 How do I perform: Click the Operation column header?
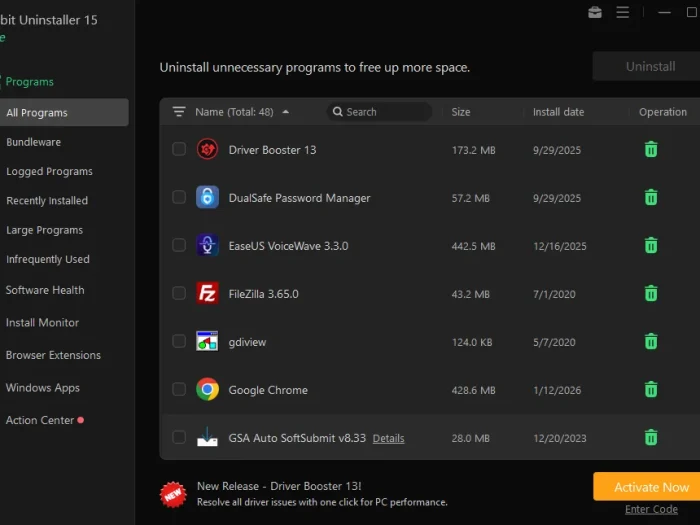662,112
